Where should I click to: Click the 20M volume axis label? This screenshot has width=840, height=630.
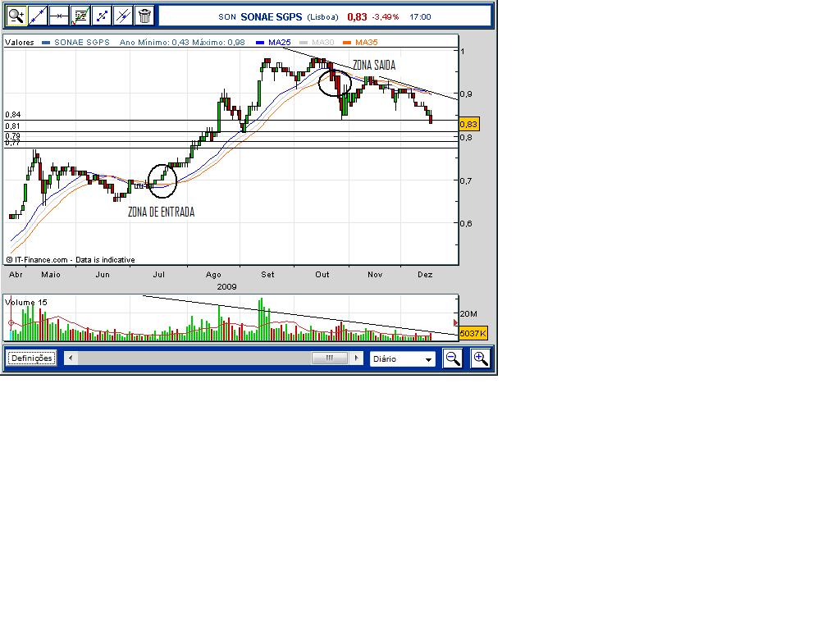(468, 314)
